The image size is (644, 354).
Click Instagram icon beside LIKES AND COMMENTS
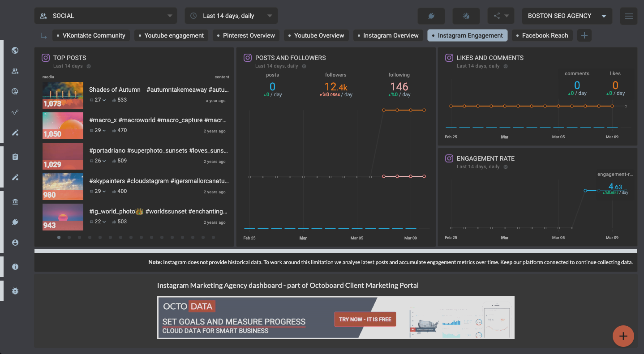click(x=449, y=58)
